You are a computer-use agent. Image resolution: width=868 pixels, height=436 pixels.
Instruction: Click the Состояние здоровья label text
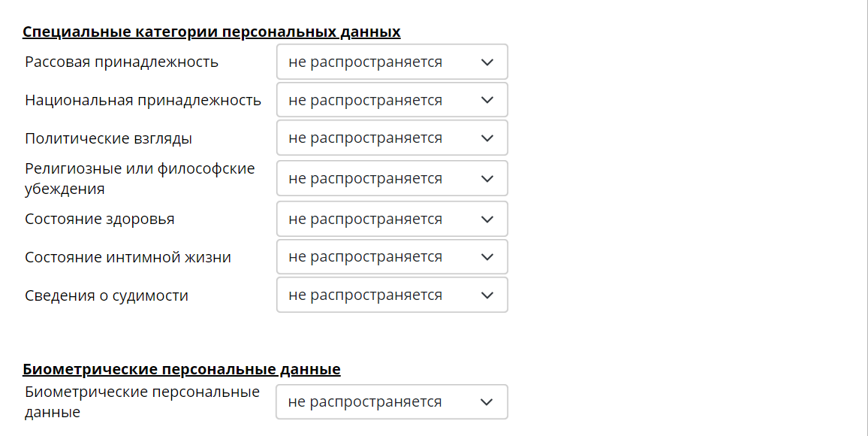pyautogui.click(x=99, y=220)
